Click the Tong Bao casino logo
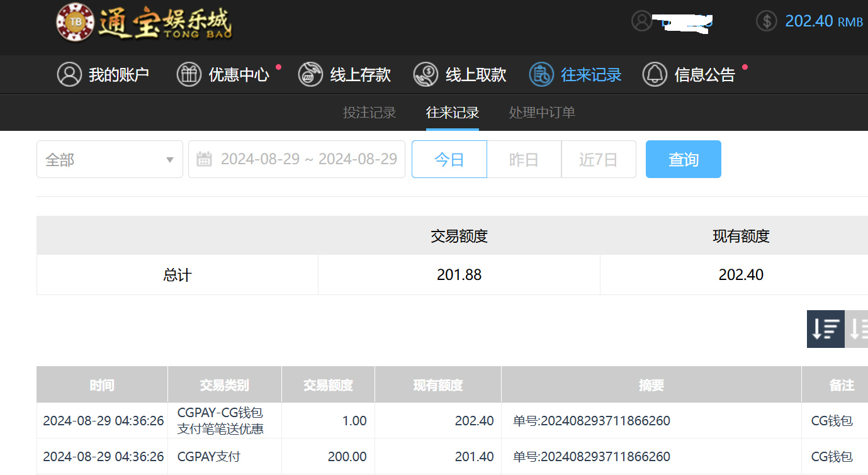868x475 pixels. [144, 23]
